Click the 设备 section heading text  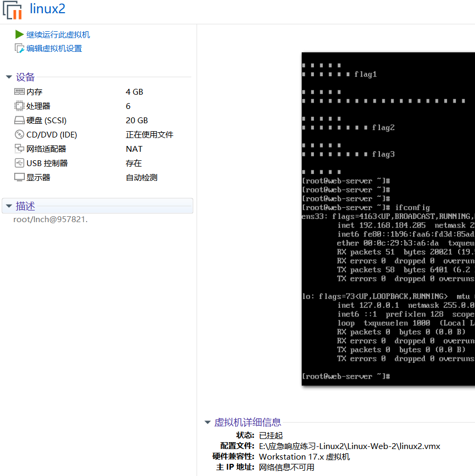pyautogui.click(x=25, y=77)
